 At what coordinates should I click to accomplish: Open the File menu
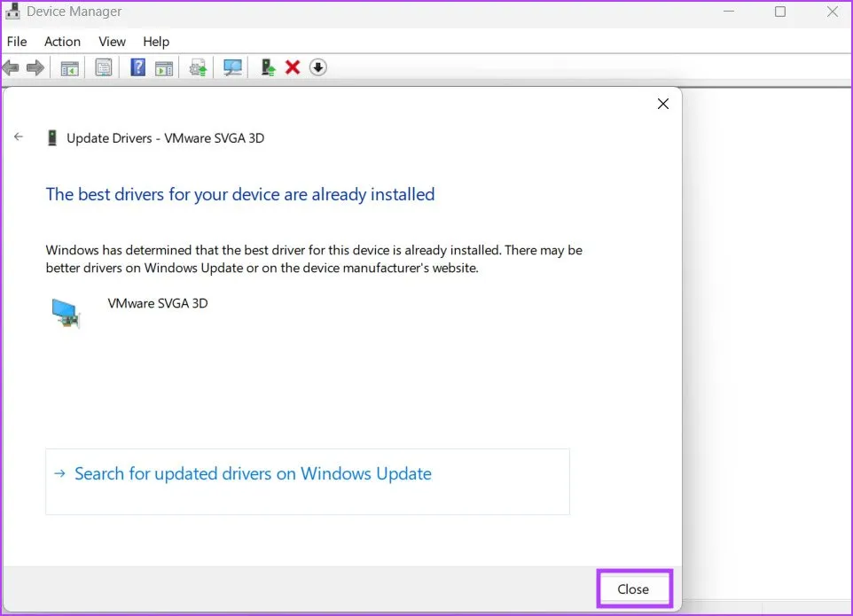click(x=18, y=42)
